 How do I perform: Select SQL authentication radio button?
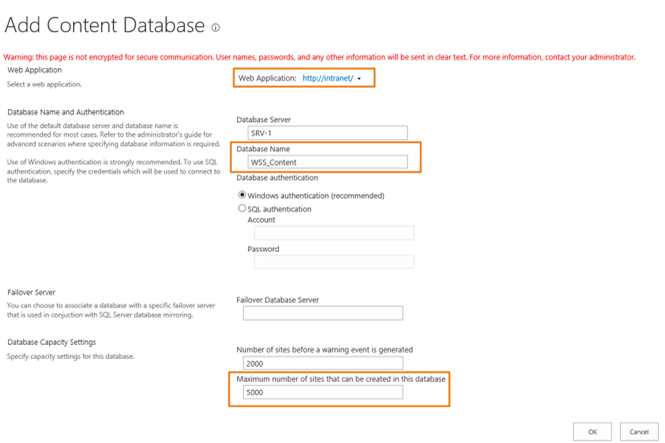(242, 208)
